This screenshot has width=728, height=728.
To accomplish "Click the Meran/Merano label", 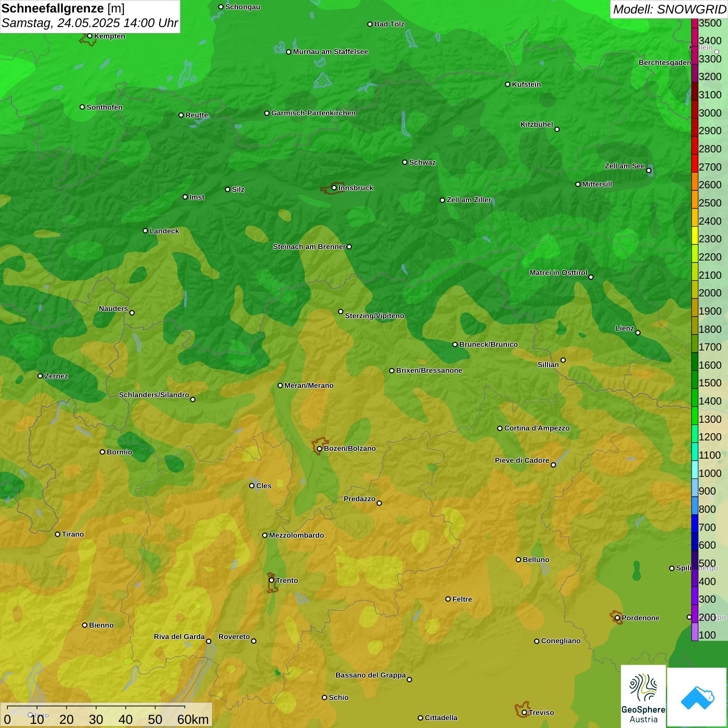I will click(x=309, y=385).
